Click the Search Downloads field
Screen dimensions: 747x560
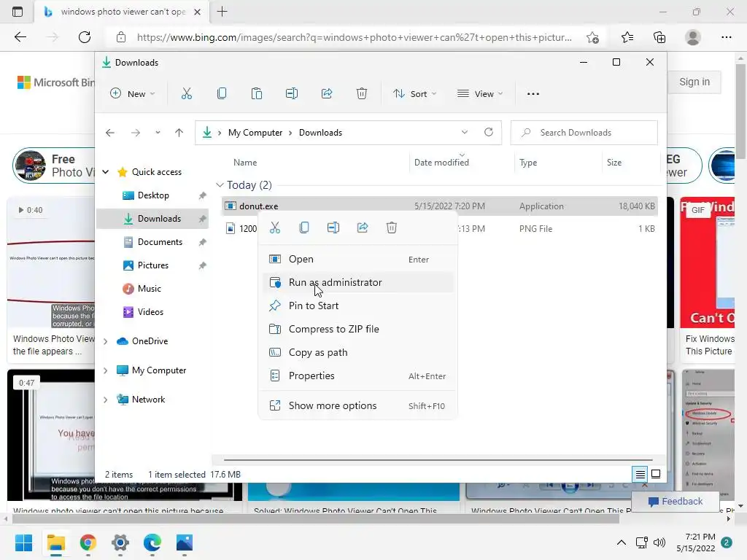[x=584, y=133]
